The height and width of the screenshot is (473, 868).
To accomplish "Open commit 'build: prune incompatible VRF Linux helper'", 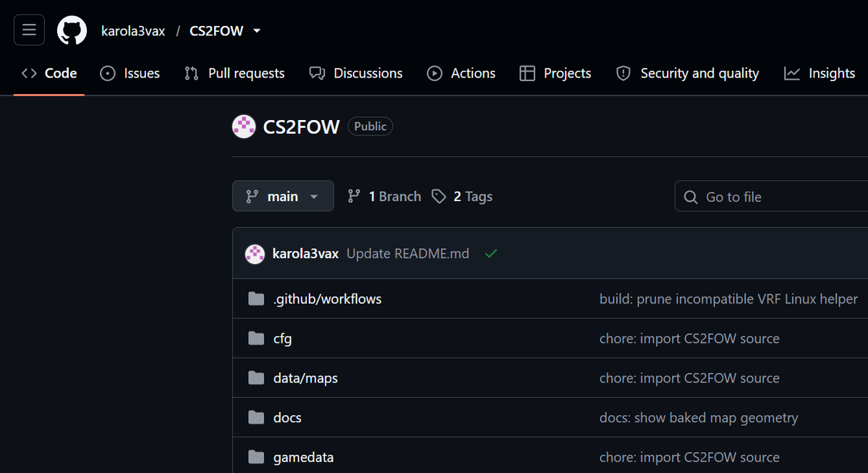I will click(728, 299).
